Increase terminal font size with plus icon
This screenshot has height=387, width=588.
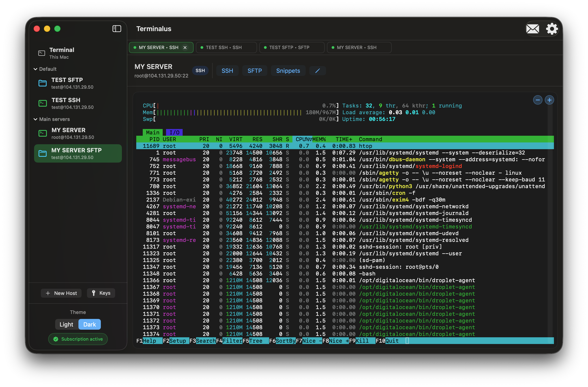[x=549, y=100]
